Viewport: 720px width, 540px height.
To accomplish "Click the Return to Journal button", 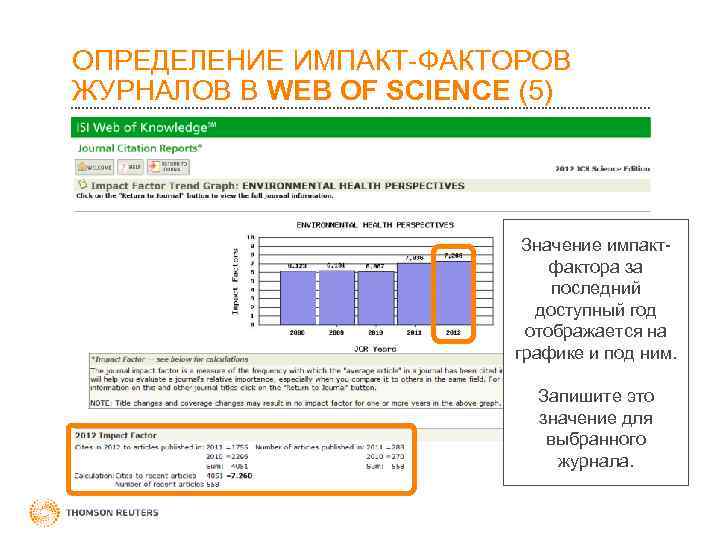I will (168, 167).
